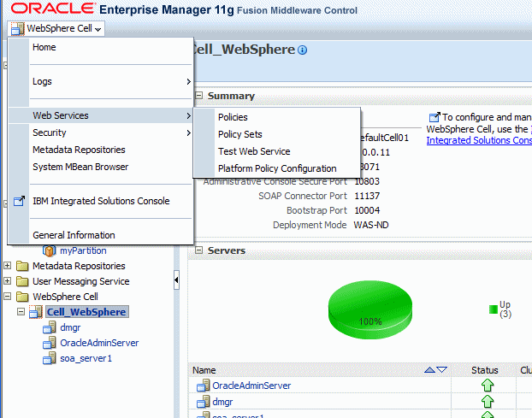
Task: Open OracleAdminServer in the navigation tree
Action: [99, 343]
